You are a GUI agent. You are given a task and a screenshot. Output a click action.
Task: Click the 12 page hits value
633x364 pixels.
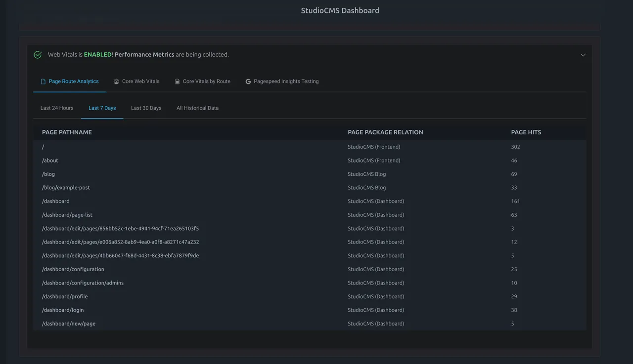(514, 242)
